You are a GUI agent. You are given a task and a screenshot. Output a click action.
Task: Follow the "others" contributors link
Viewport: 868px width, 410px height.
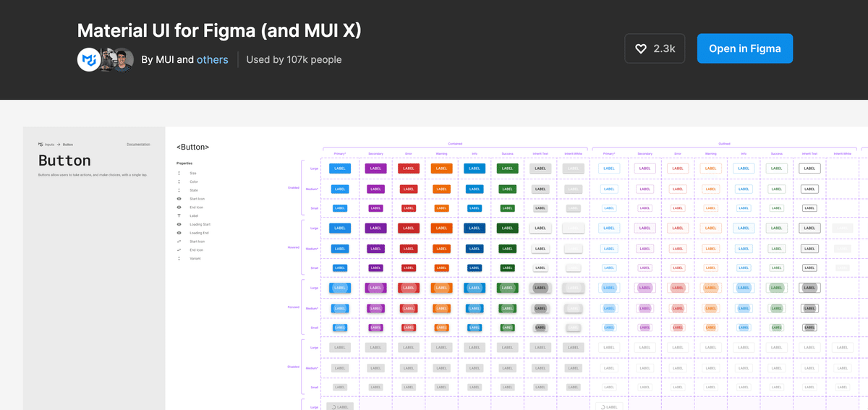[x=212, y=59]
